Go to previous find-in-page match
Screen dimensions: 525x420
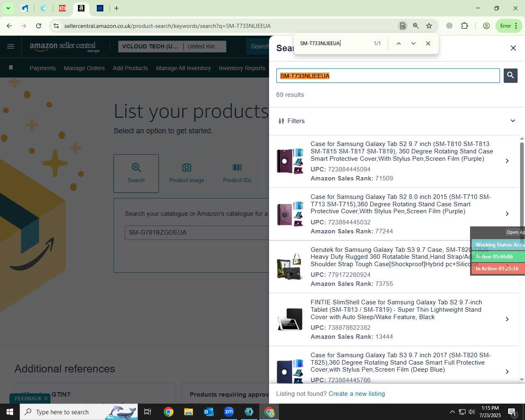(x=398, y=43)
